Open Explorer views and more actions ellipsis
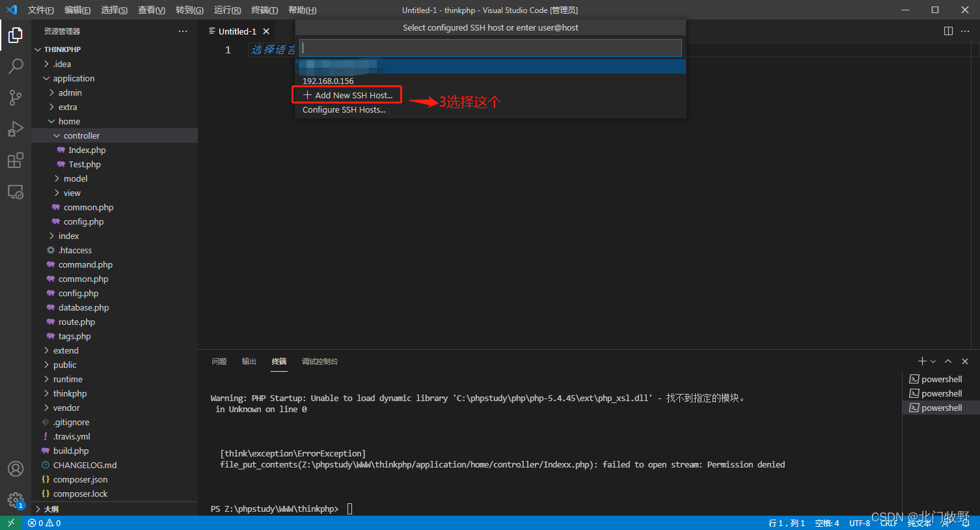980x530 pixels. point(183,31)
